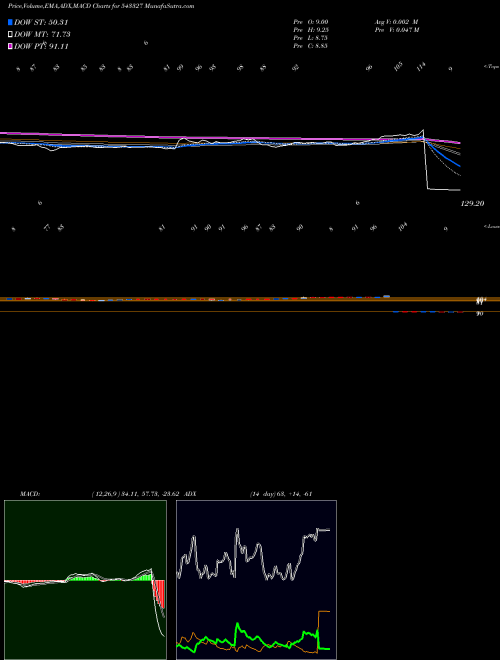Click the Pre C: 8.83 value
The image size is (500, 660).
(311, 46)
